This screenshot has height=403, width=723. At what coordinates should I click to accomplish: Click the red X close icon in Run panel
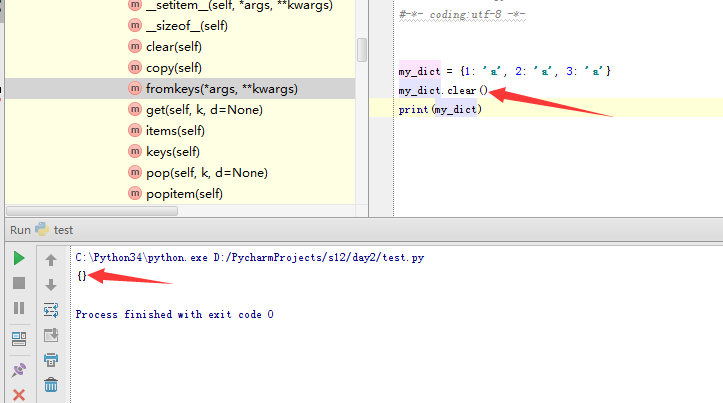tap(19, 395)
